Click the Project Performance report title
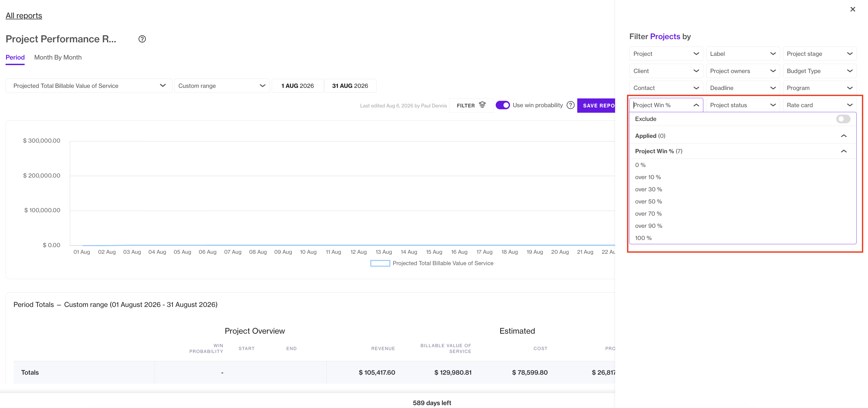Image resolution: width=868 pixels, height=408 pixels. point(61,39)
